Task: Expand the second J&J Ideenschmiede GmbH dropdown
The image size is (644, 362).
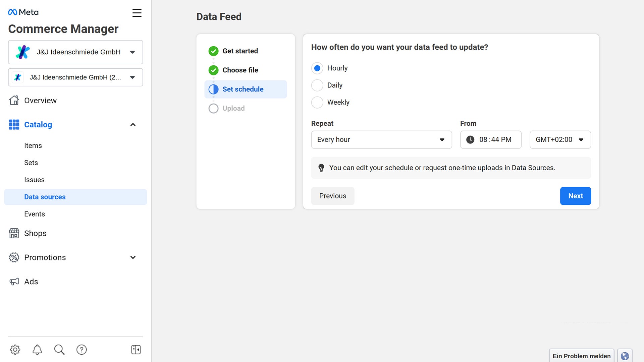Action: click(132, 77)
